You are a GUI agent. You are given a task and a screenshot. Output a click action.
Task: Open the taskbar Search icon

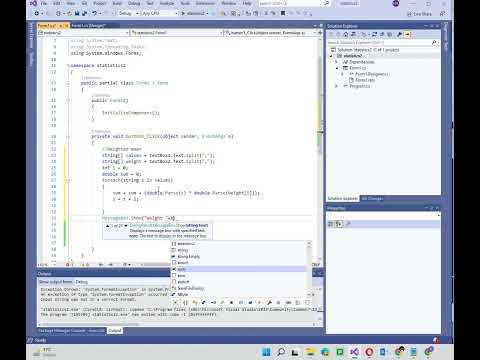click(281, 352)
